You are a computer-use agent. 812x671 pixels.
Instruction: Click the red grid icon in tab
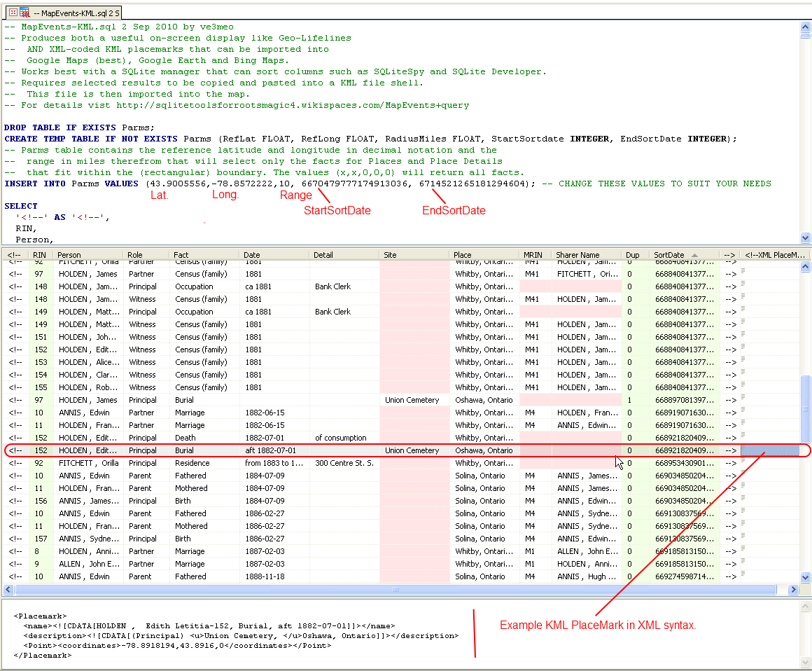13,12
